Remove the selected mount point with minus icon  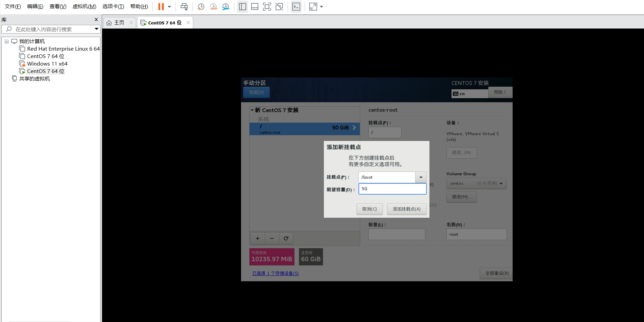click(272, 238)
